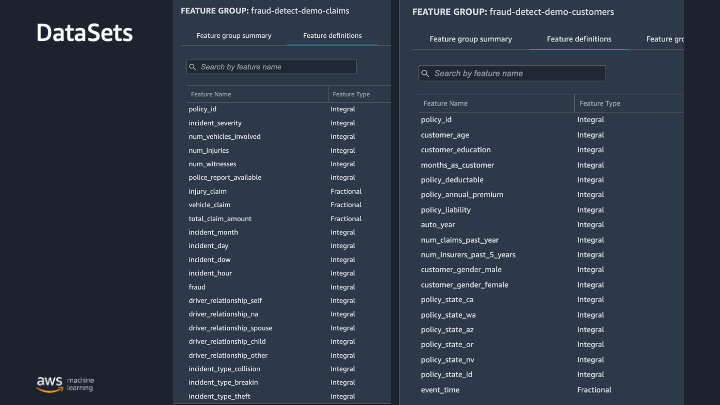This screenshot has width=720, height=405.
Task: Select num_injuries feature row
Action: (x=288, y=150)
